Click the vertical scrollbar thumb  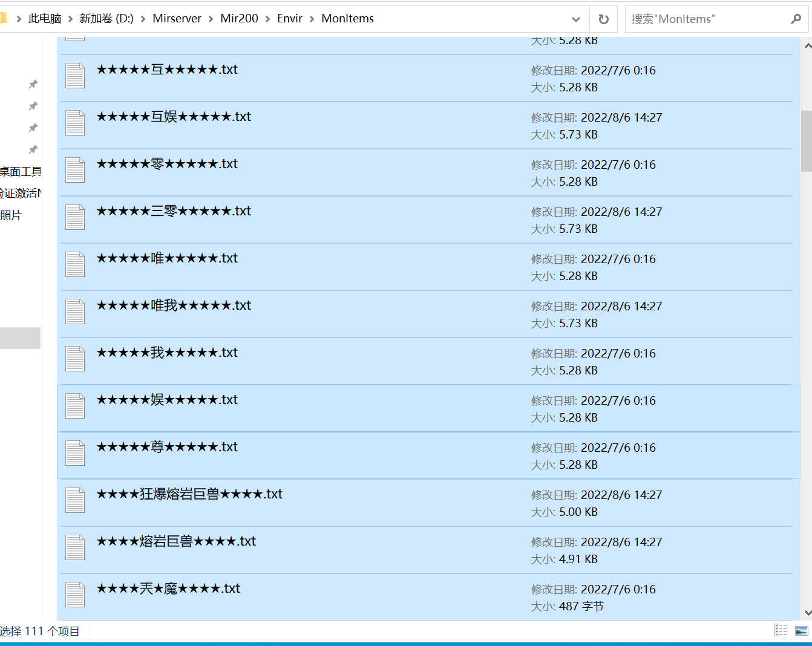pyautogui.click(x=807, y=141)
